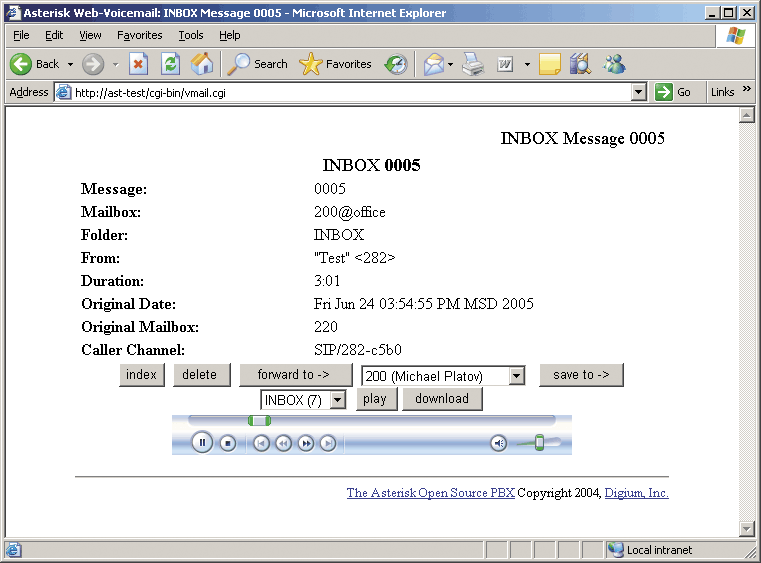Open the Favorites pane star button
The image size is (761, 563).
335,64
